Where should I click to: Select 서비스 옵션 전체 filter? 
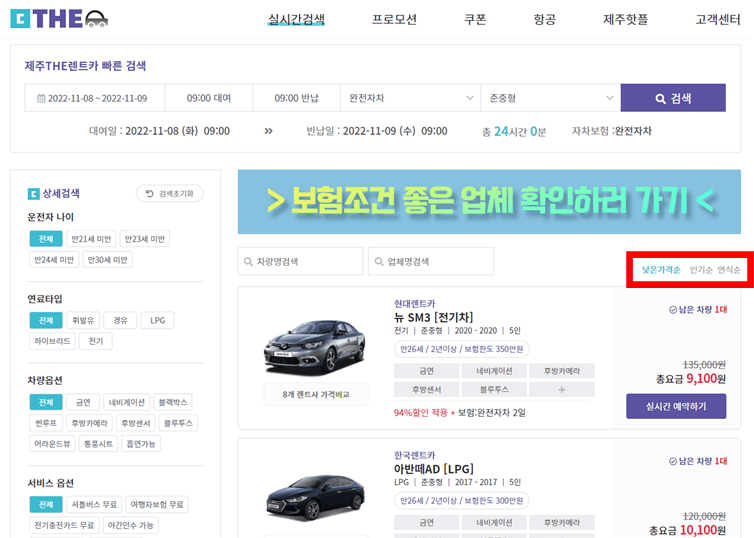pos(46,504)
